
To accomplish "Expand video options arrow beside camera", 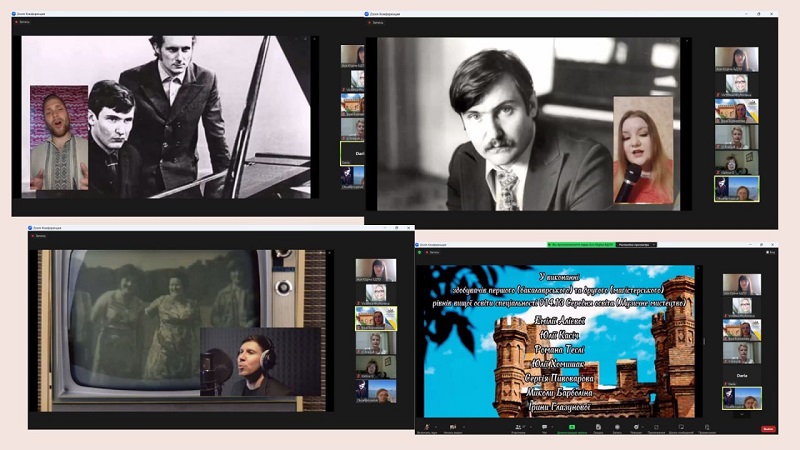I will coord(463,427).
